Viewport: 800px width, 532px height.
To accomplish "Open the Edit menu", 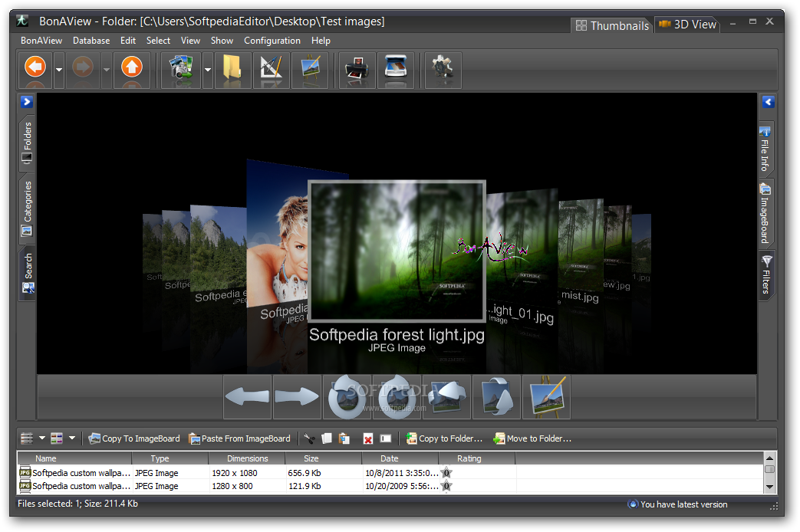I will click(x=127, y=41).
